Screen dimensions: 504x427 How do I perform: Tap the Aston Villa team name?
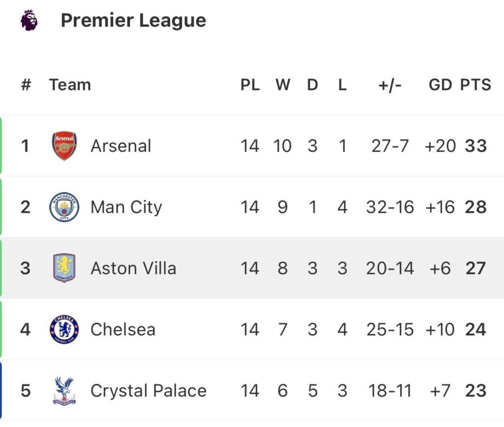tap(133, 268)
